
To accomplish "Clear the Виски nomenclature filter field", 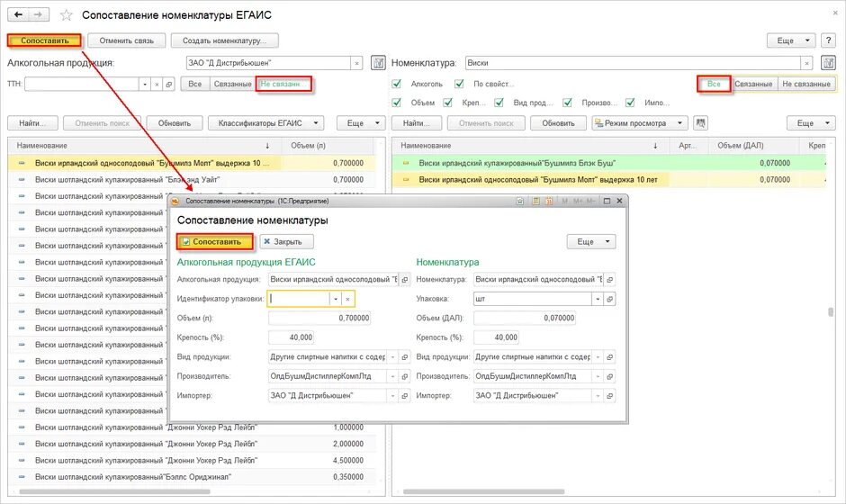I will [x=806, y=63].
